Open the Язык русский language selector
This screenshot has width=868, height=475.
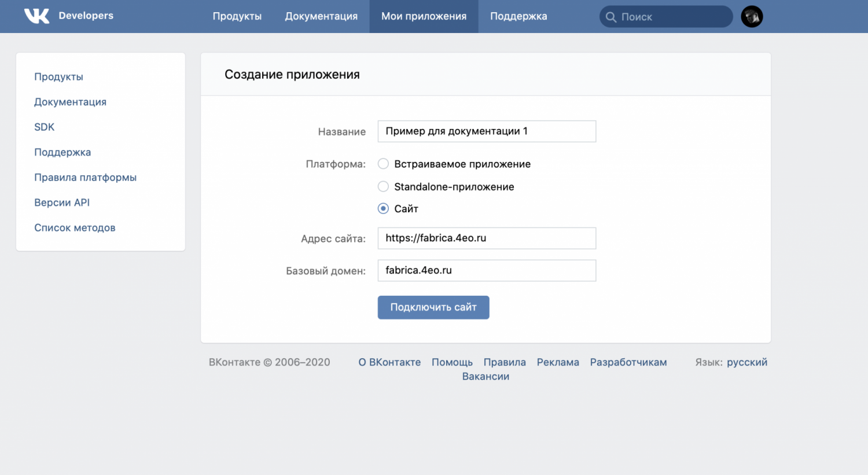746,362
